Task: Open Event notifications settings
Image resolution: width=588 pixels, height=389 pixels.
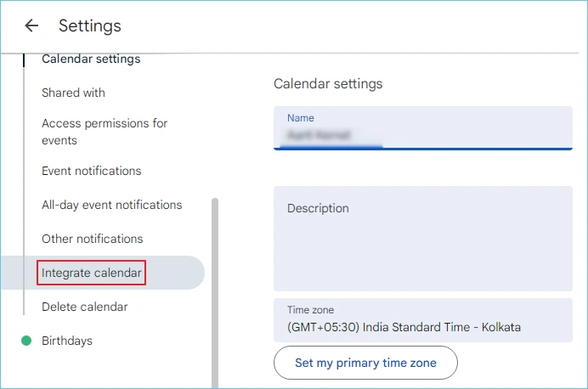Action: tap(91, 171)
